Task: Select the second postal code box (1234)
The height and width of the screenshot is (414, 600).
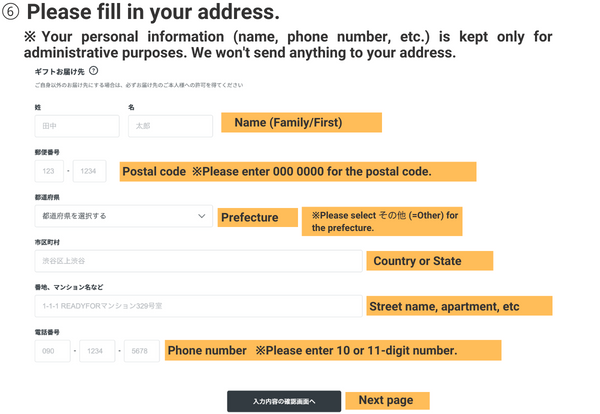Action: click(89, 171)
